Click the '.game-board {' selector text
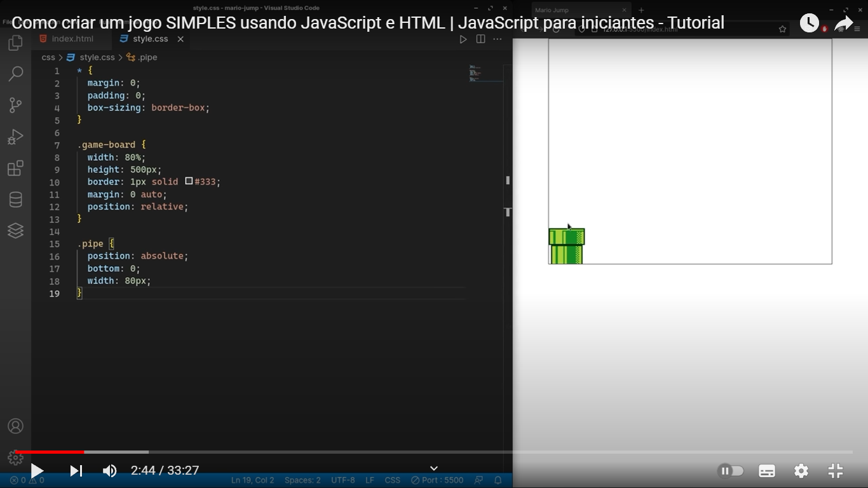This screenshot has height=488, width=868. pyautogui.click(x=111, y=145)
